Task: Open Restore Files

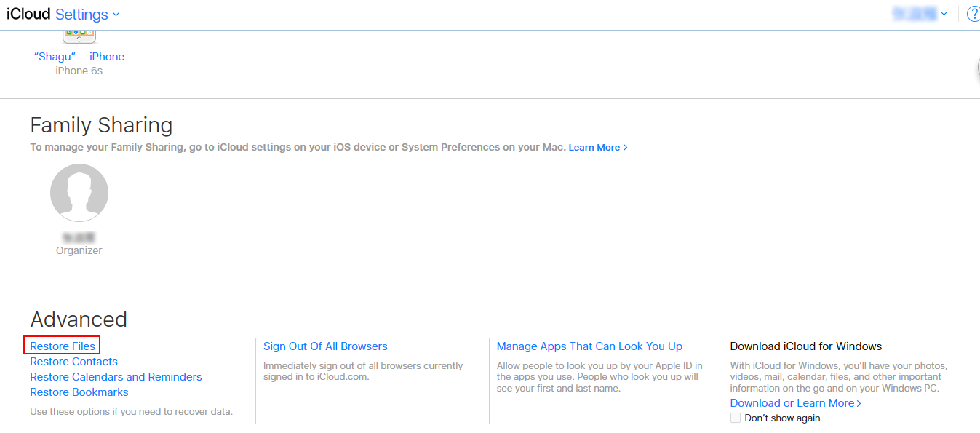Action: click(63, 346)
